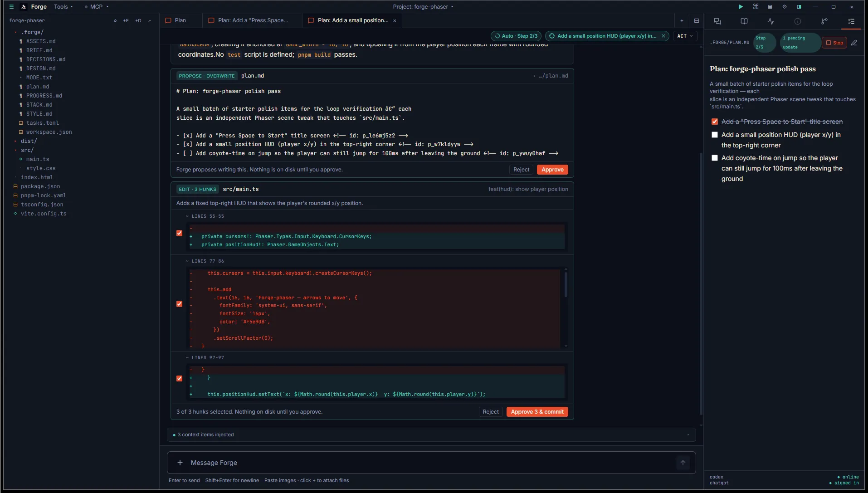Viewport: 868px width, 493px height.
Task: Stop the running plan
Action: [834, 43]
